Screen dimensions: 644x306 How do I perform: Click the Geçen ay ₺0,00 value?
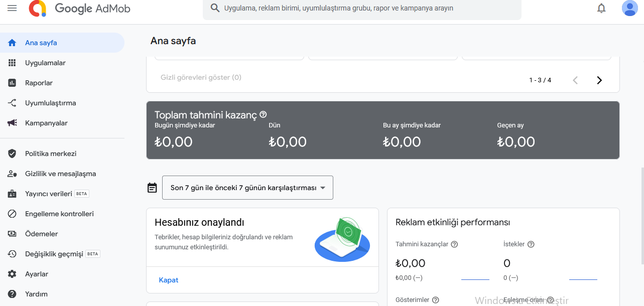[x=516, y=141]
